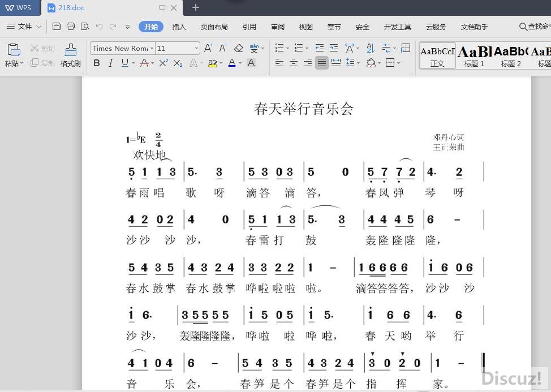The image size is (551, 392).
Task: Click the Chinese layout (A with arrows) icon
Action: (350, 48)
